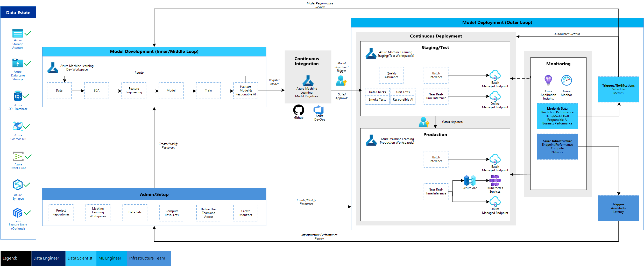The width and height of the screenshot is (644, 266).
Task: Select the Github logo icon
Action: 299,110
